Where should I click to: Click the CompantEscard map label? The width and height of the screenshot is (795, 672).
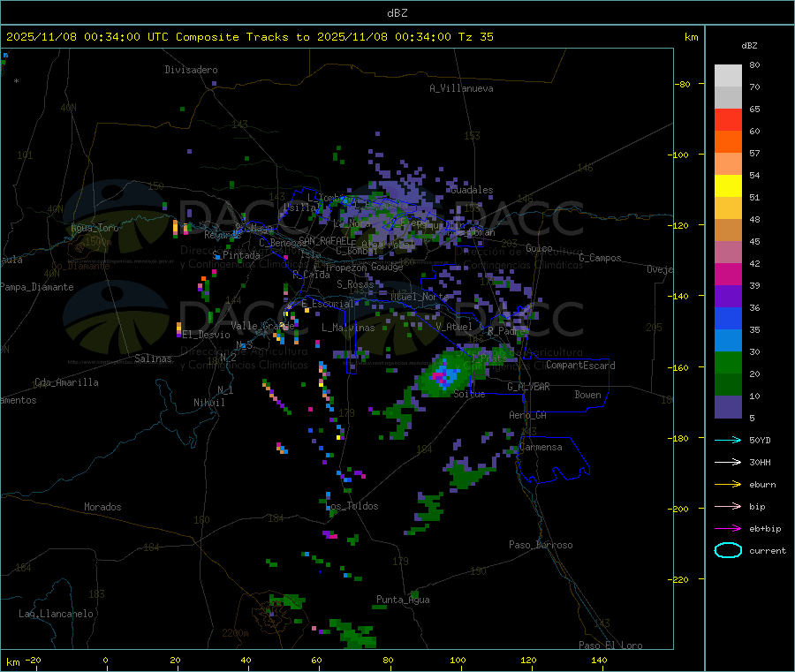click(x=580, y=366)
